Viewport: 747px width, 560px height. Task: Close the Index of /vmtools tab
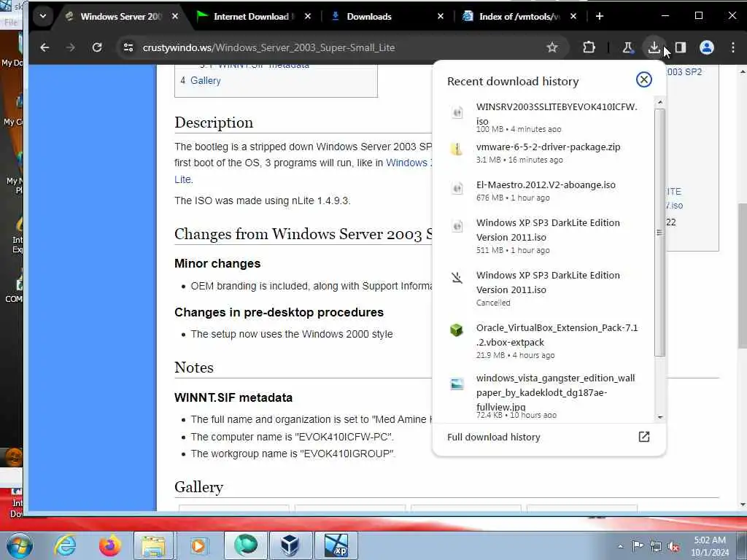pyautogui.click(x=573, y=16)
